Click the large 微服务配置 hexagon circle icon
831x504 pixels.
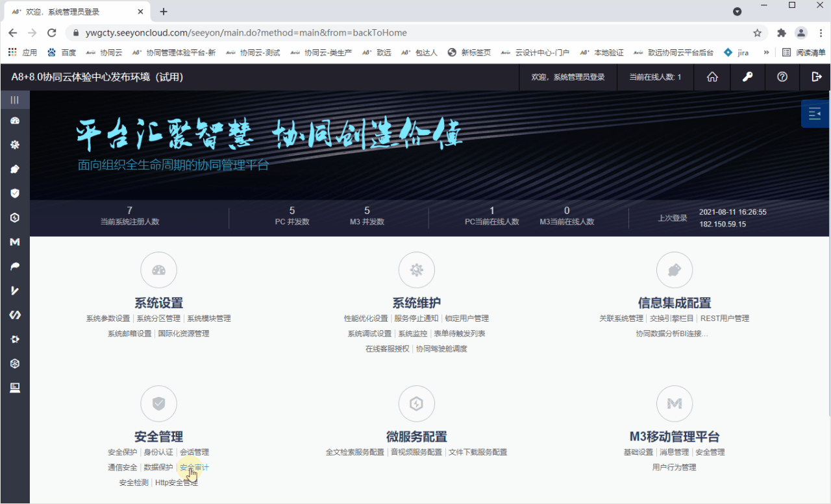point(416,403)
